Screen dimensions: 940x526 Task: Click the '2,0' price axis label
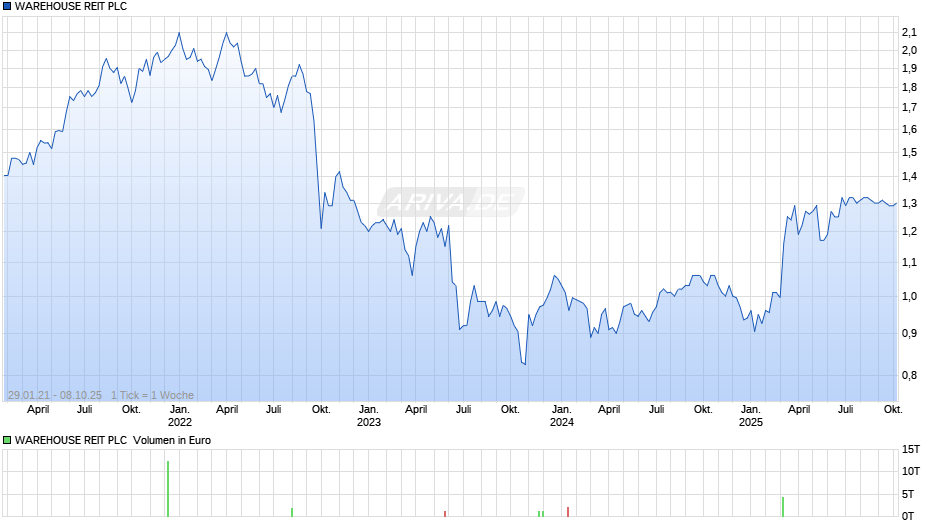(909, 50)
